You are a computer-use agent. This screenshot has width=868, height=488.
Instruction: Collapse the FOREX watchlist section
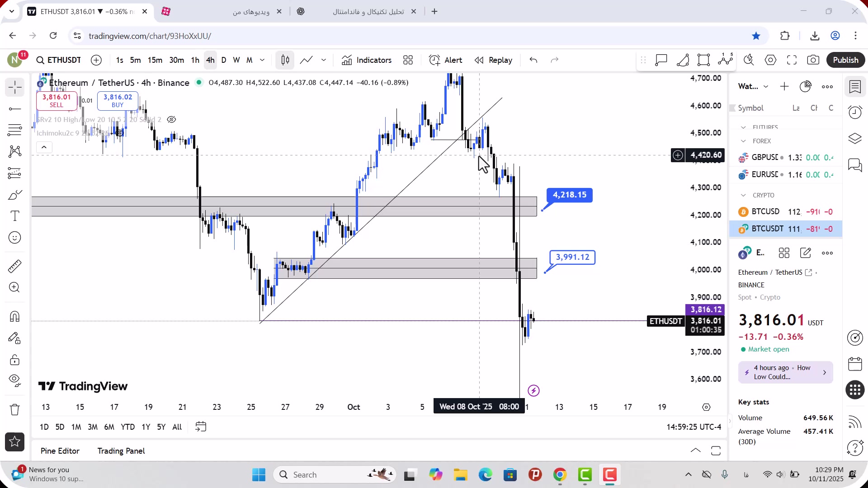pyautogui.click(x=743, y=141)
